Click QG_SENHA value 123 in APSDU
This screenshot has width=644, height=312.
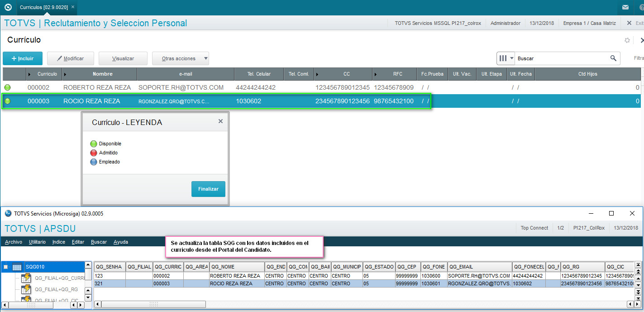pos(99,276)
